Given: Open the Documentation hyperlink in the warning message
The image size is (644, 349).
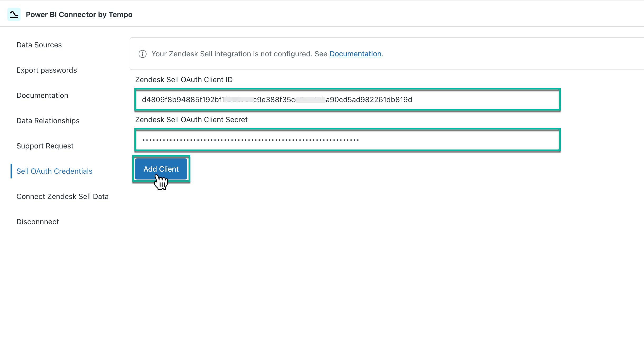Looking at the screenshot, I should click(355, 54).
